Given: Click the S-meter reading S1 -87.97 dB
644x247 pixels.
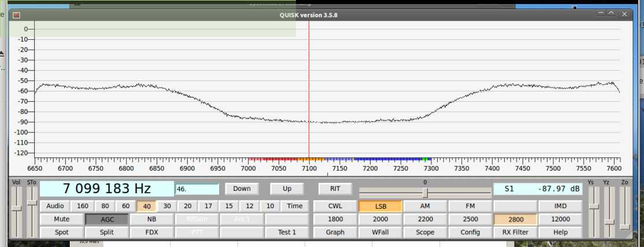Looking at the screenshot, I should (x=538, y=189).
